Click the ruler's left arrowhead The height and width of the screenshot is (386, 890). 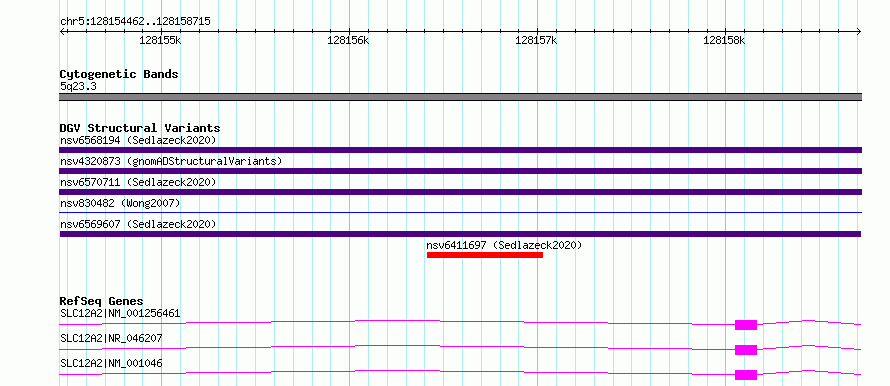pyautogui.click(x=62, y=31)
